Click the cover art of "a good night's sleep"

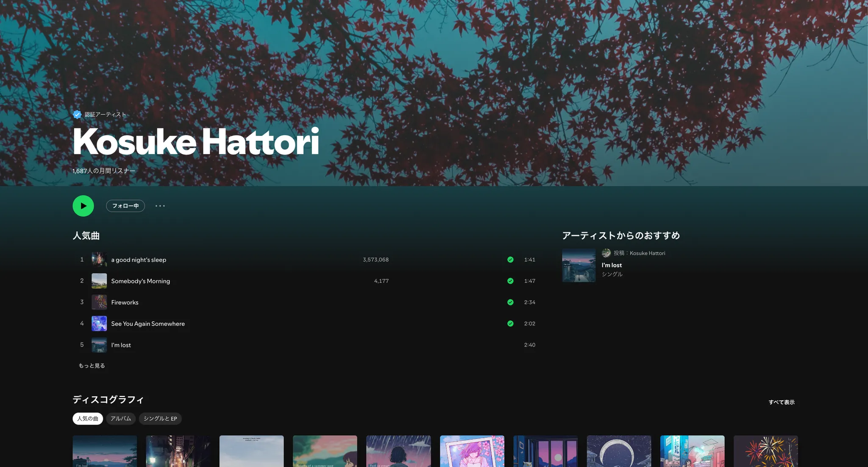click(99, 259)
